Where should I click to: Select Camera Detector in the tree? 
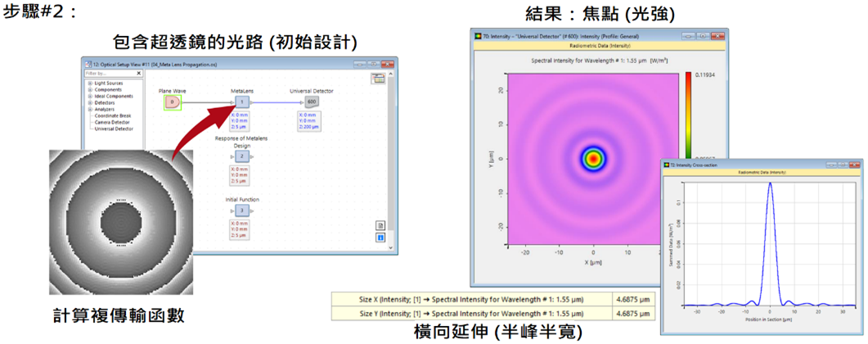pyautogui.click(x=114, y=122)
